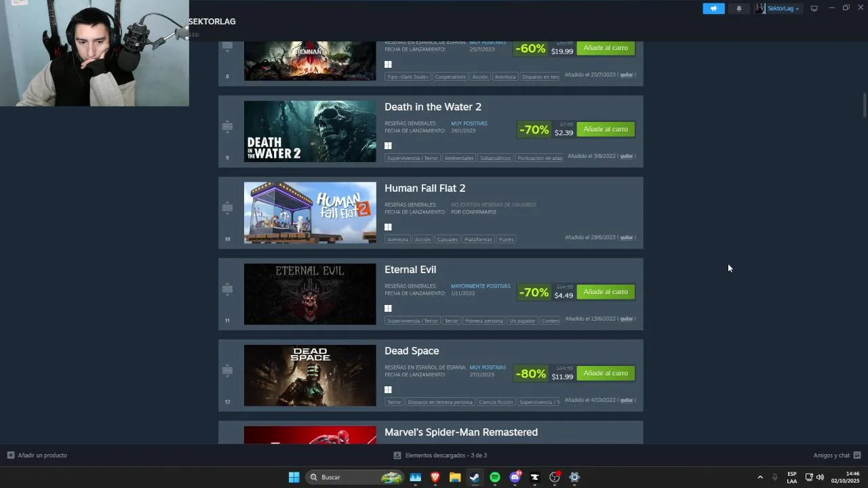Show hidden system tray icons
Viewport: 868px width, 488px height.
pyautogui.click(x=759, y=477)
